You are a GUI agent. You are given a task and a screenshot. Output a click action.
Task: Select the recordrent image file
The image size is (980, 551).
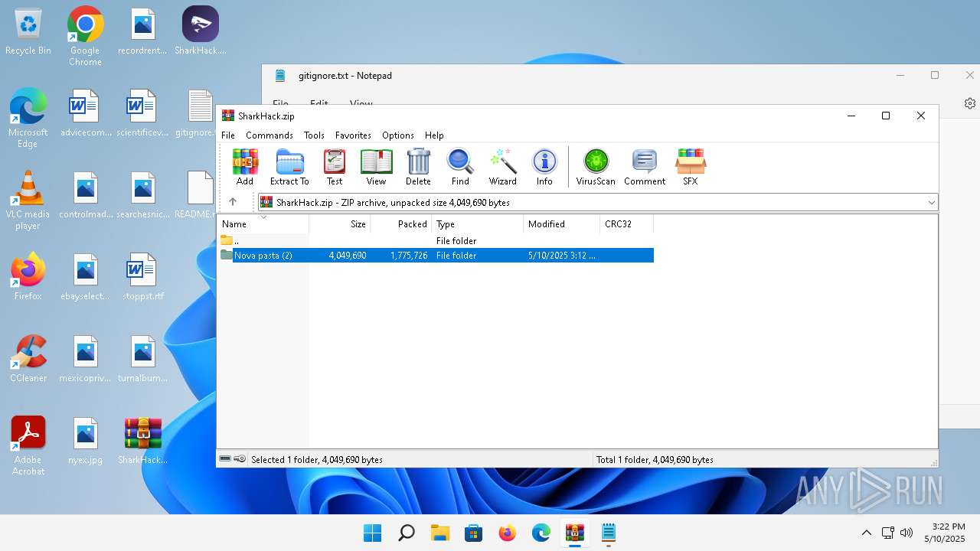(x=143, y=32)
